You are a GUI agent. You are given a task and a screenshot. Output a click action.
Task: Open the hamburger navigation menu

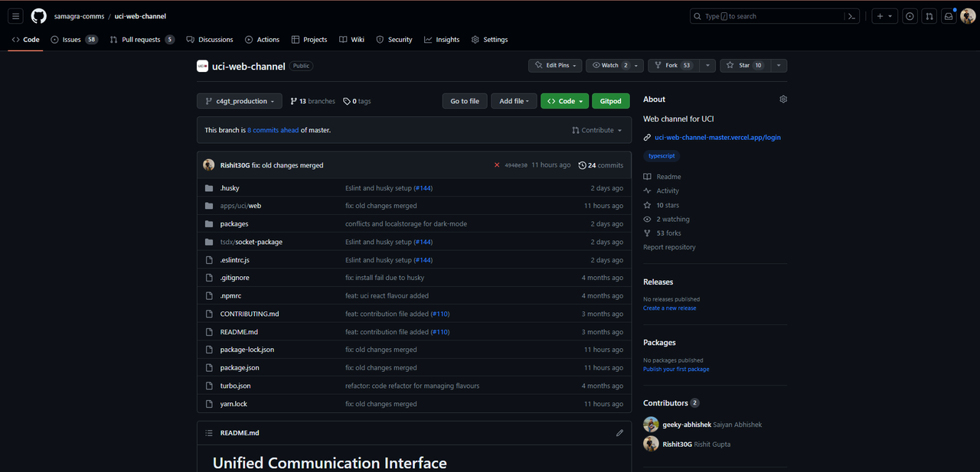point(15,16)
